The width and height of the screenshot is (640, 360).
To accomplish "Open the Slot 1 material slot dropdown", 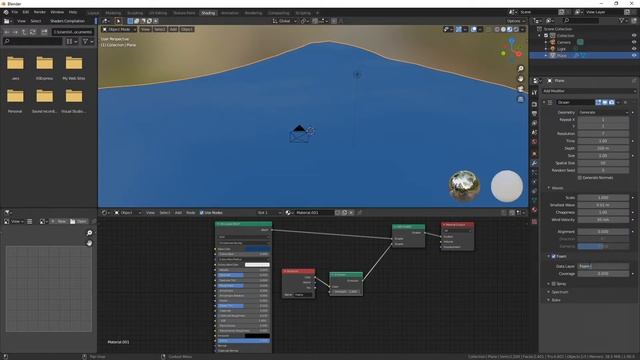I will point(269,213).
